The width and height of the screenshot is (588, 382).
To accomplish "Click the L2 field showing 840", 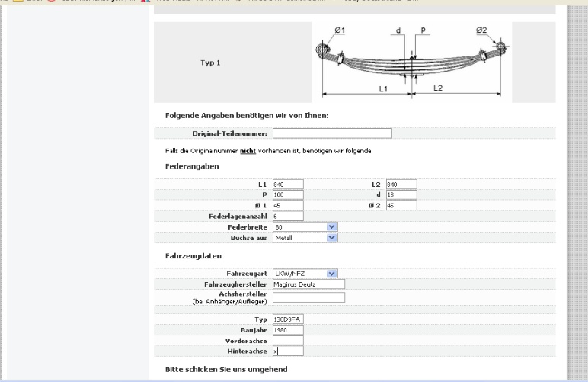I will 401,185.
